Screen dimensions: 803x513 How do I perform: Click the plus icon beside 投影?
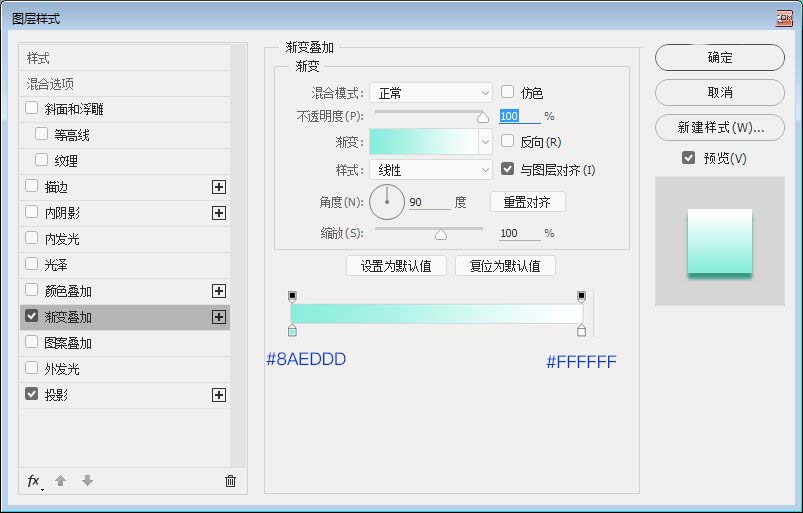pyautogui.click(x=219, y=395)
